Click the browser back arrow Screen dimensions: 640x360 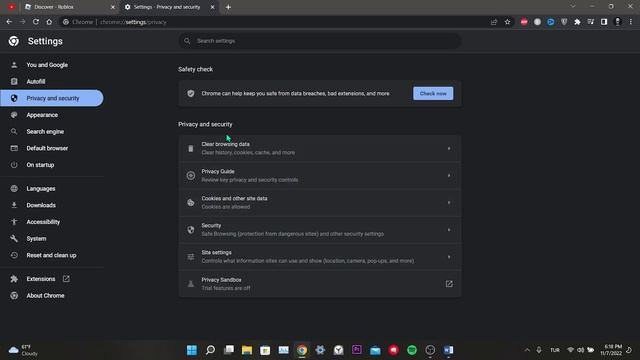tap(9, 22)
